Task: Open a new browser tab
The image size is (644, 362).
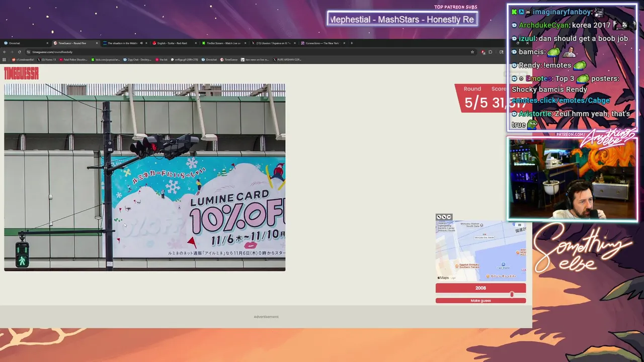Action: pyautogui.click(x=352, y=43)
